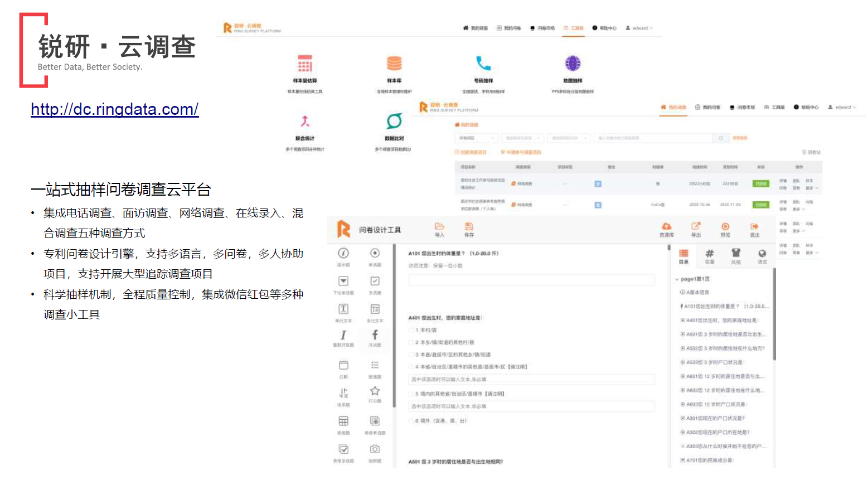The image size is (868, 480).
Task: Click 申请参与调查项目 join project link
Action: pyautogui.click(x=521, y=152)
